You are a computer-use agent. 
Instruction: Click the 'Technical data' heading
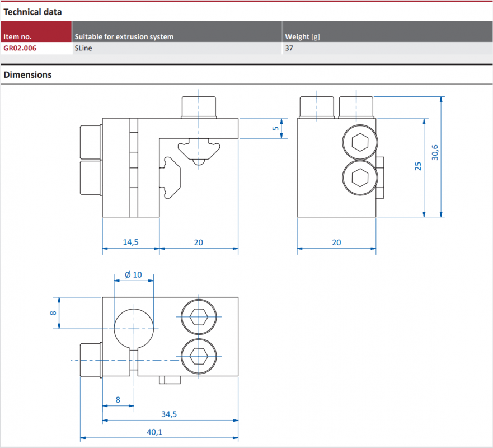pyautogui.click(x=32, y=12)
